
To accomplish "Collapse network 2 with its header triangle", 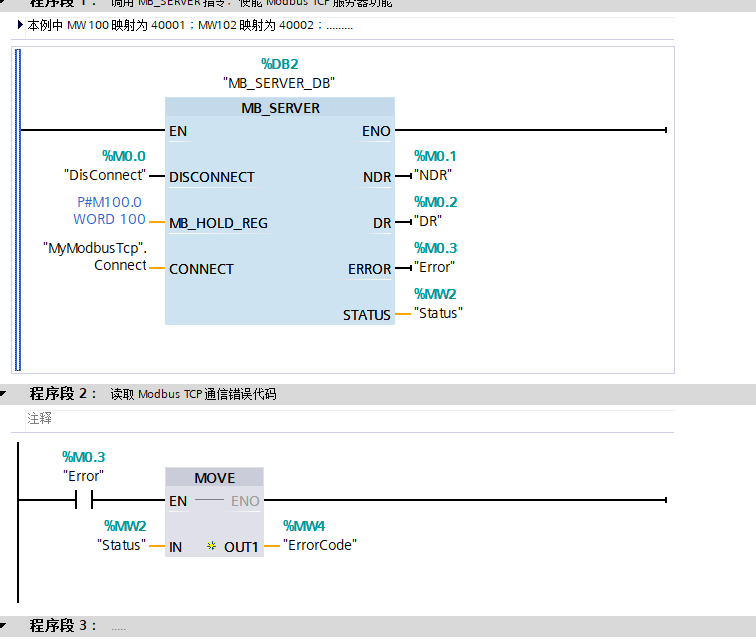I will 3,394.
